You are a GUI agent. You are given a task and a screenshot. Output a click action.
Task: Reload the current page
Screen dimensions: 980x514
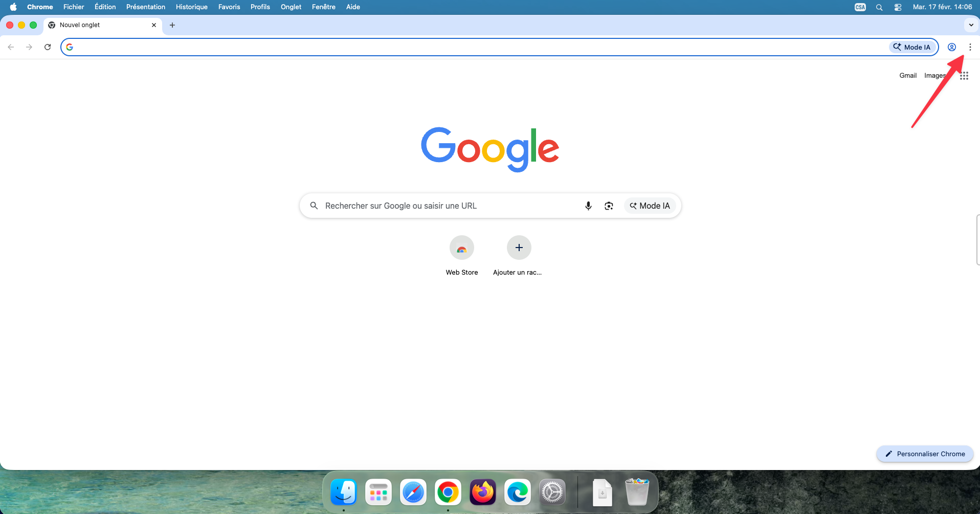pos(48,47)
